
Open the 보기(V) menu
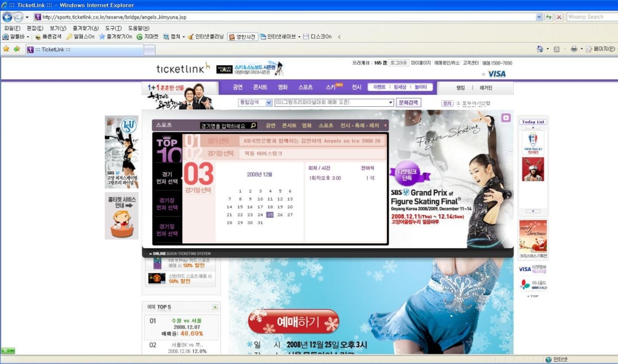(x=58, y=28)
